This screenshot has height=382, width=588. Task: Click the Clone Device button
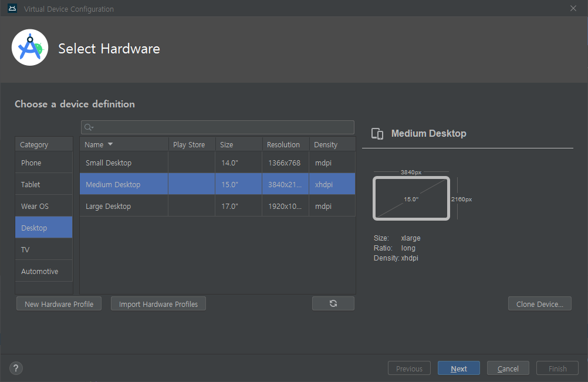point(540,303)
